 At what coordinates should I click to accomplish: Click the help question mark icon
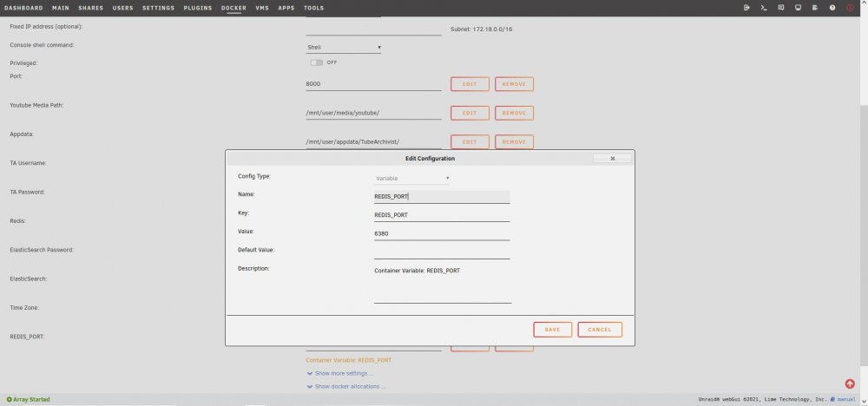tap(832, 8)
